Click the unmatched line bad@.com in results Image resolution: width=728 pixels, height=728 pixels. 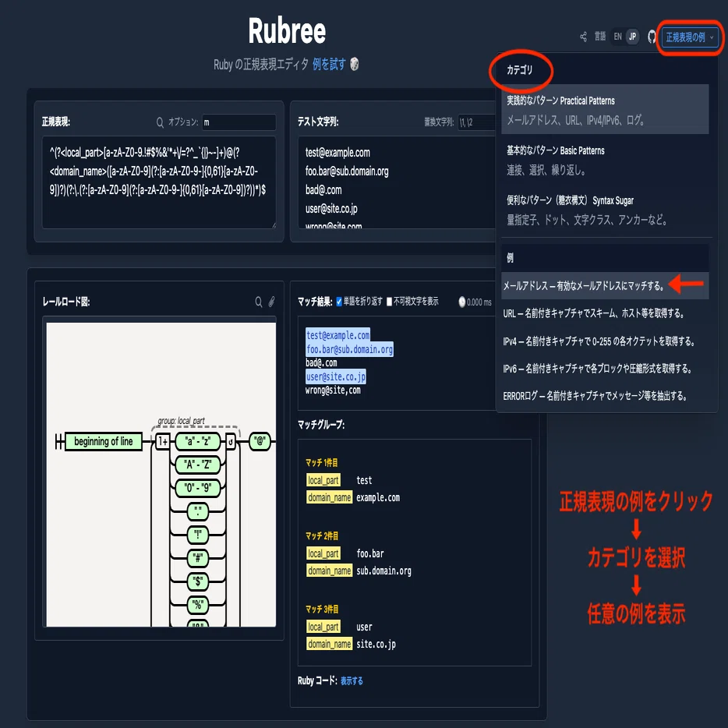pyautogui.click(x=321, y=362)
